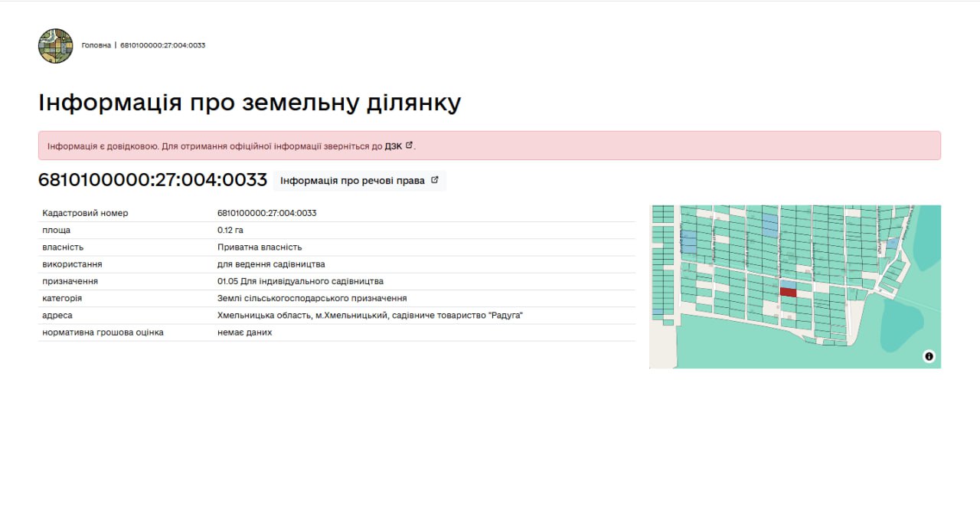Click the address mentioning товариство "Радуга"
Screen dimensions: 980x524
click(370, 316)
